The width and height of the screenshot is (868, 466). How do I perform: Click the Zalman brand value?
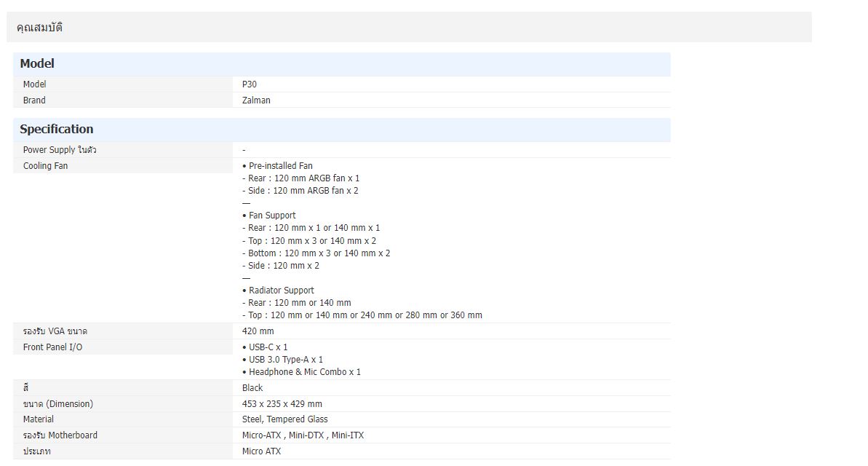pyautogui.click(x=256, y=100)
